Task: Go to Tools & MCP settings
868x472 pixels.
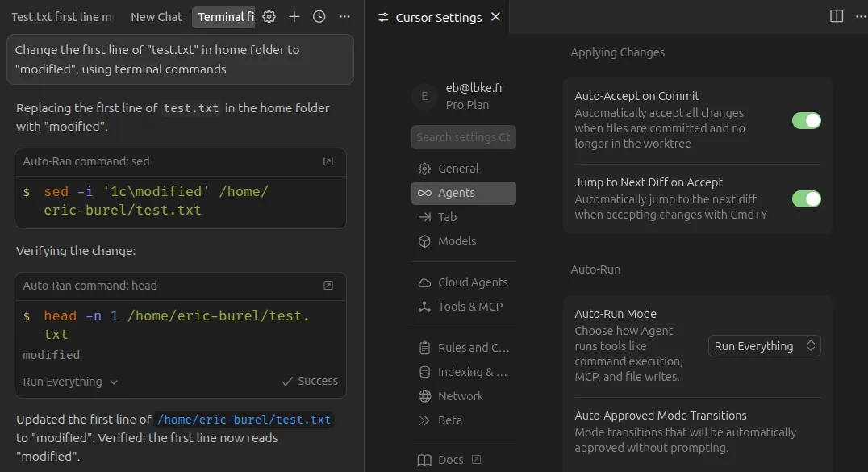Action: click(x=469, y=307)
